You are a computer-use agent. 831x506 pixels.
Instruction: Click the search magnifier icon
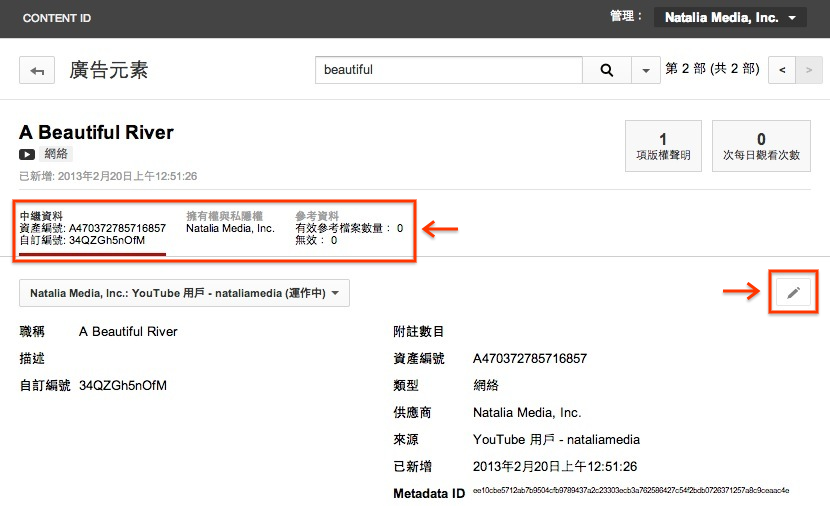(607, 70)
